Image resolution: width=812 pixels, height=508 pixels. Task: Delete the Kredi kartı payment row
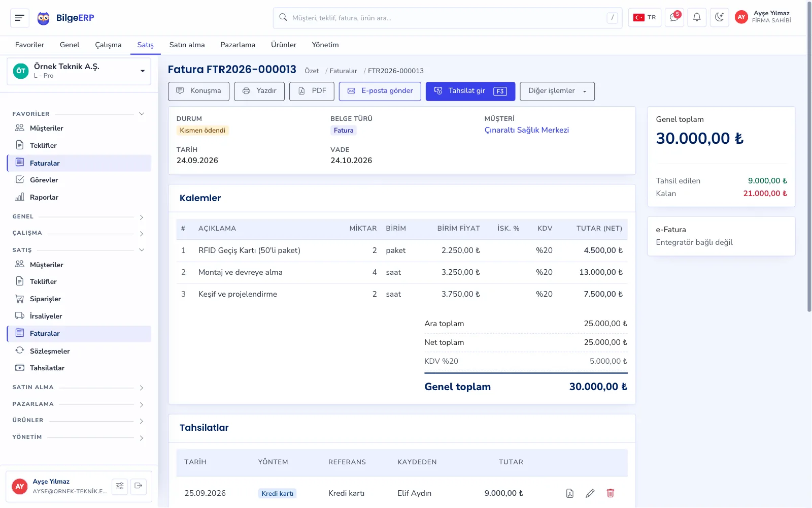(611, 493)
